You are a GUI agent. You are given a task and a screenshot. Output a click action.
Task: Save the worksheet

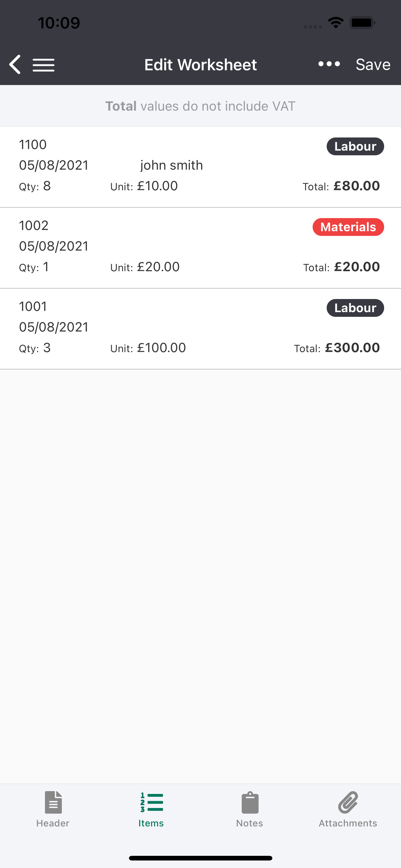coord(373,64)
